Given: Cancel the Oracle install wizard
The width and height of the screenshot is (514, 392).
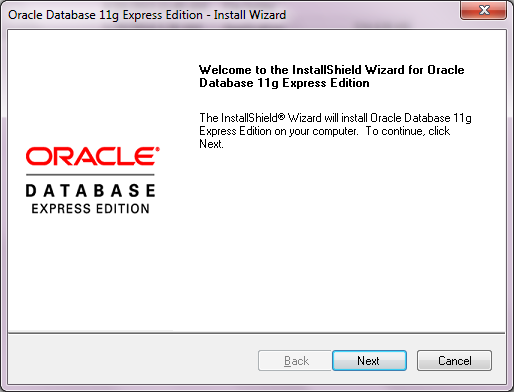Looking at the screenshot, I should (454, 360).
